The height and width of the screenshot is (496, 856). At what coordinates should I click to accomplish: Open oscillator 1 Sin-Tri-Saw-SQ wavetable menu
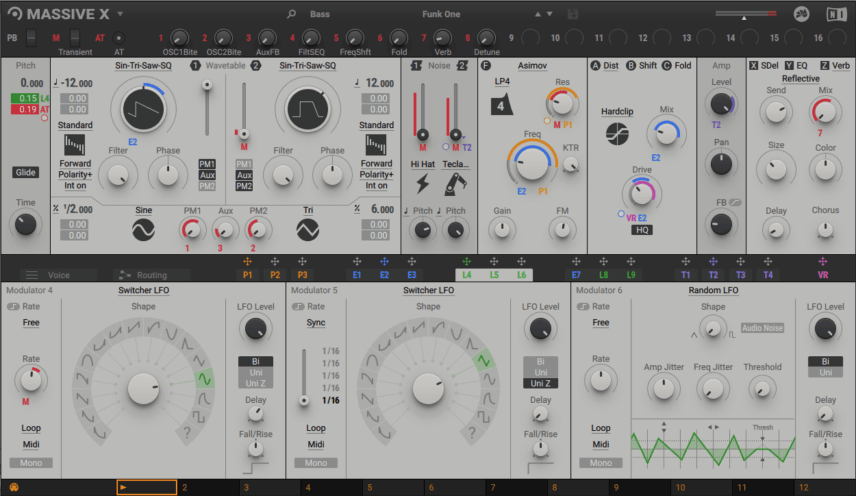coord(143,65)
